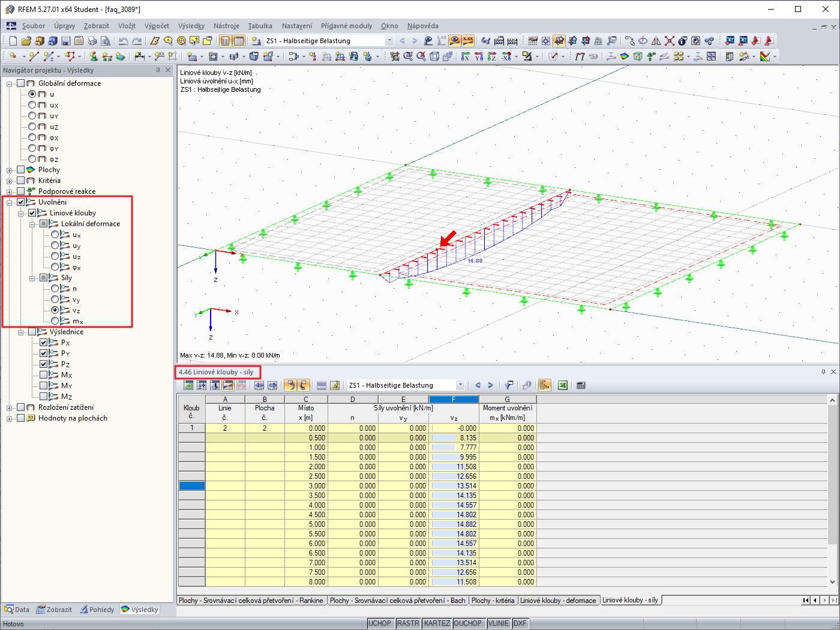Toggle show result values x.xx icon
The height and width of the screenshot is (630, 840).
[x=468, y=41]
